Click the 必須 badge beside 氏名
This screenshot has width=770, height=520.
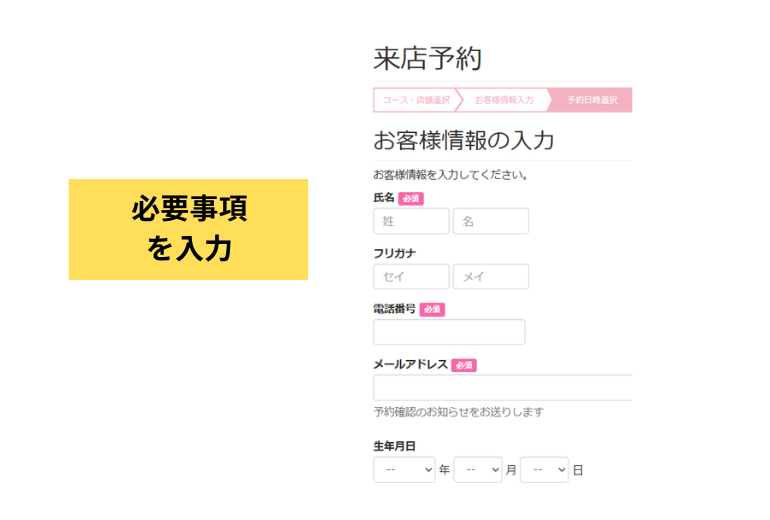pos(411,198)
